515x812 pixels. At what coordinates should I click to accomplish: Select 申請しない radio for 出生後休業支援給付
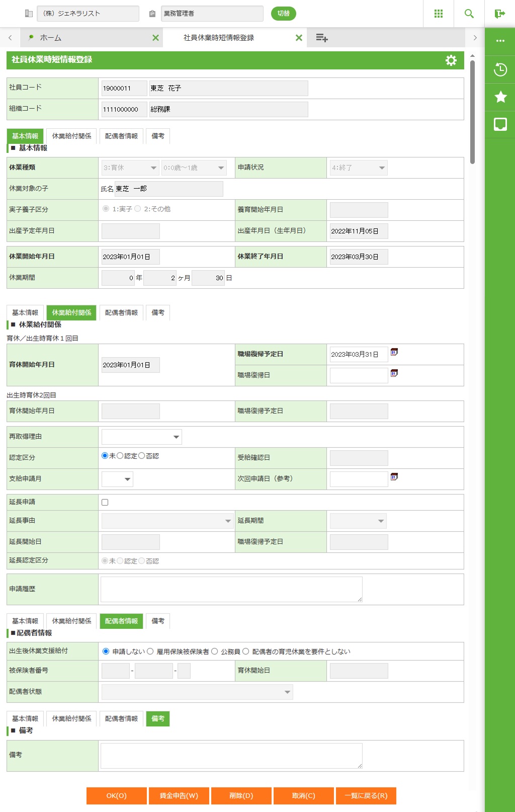[x=106, y=652]
